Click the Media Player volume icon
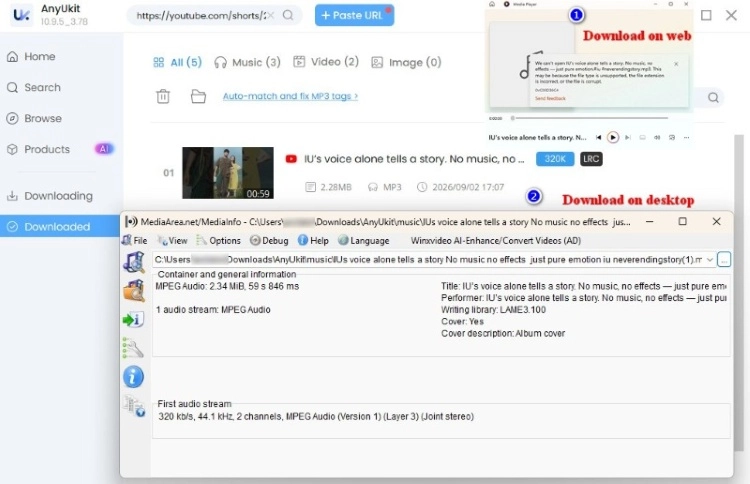Screen dimensions: 750x484 tap(657, 137)
